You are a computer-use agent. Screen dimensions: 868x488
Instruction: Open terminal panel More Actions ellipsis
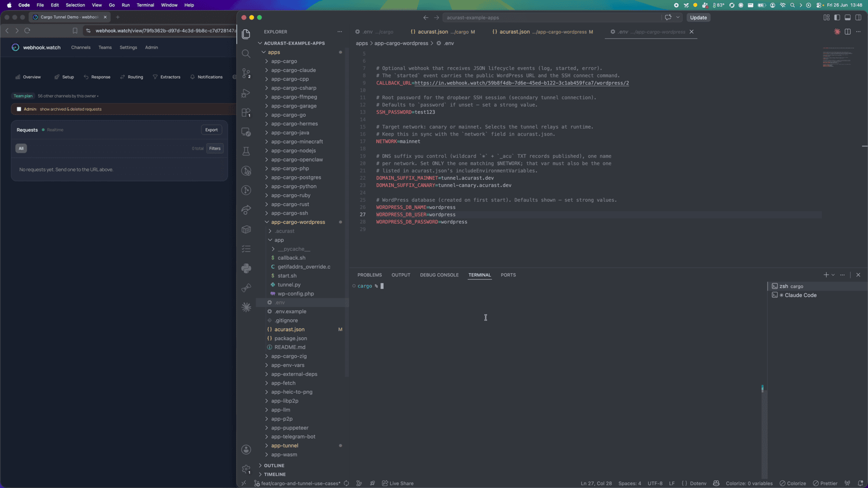[x=843, y=275]
